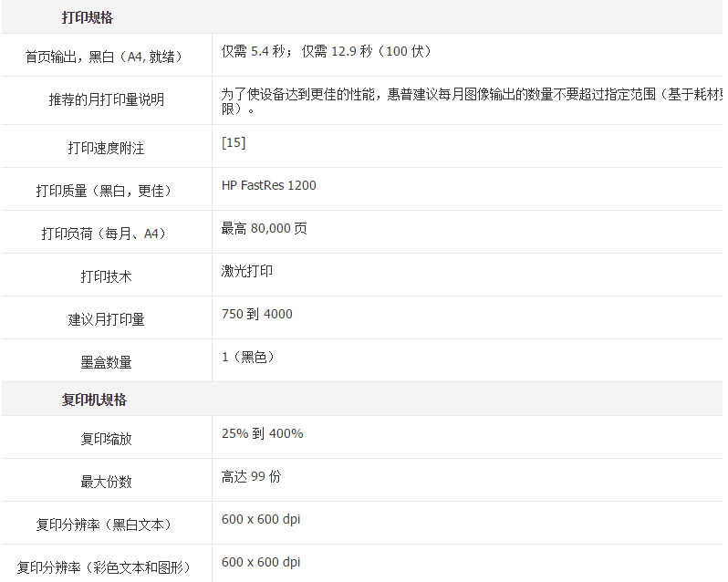Click the 打印速度附注 row label
This screenshot has width=728, height=582.
click(106, 148)
